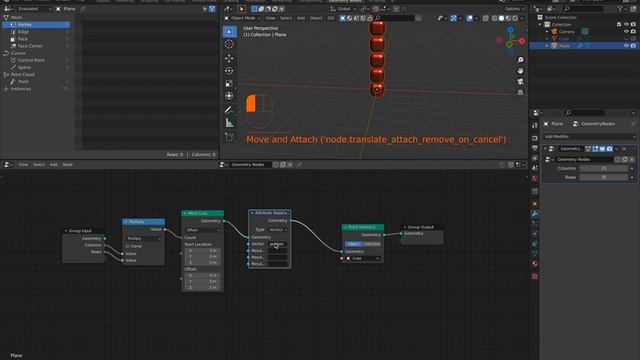The width and height of the screenshot is (640, 360).
Task: Select the Rotate tool in viewport toolbar
Action: [229, 71]
